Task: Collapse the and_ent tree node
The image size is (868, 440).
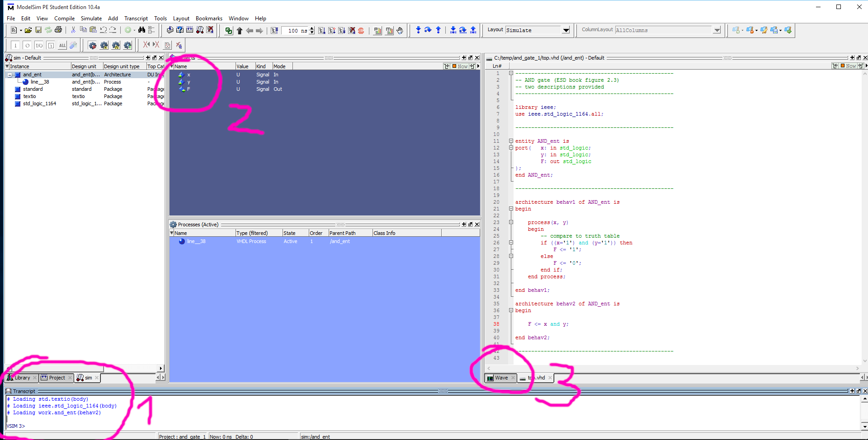Action: pos(9,75)
